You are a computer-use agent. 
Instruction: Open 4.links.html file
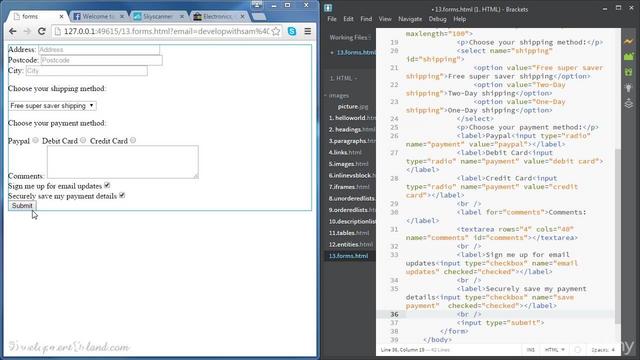coord(345,152)
